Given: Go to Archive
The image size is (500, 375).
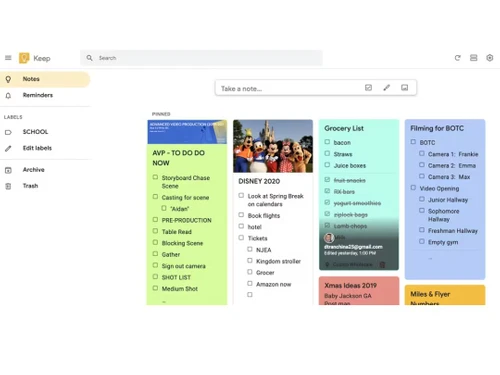Looking at the screenshot, I should [x=45, y=170].
